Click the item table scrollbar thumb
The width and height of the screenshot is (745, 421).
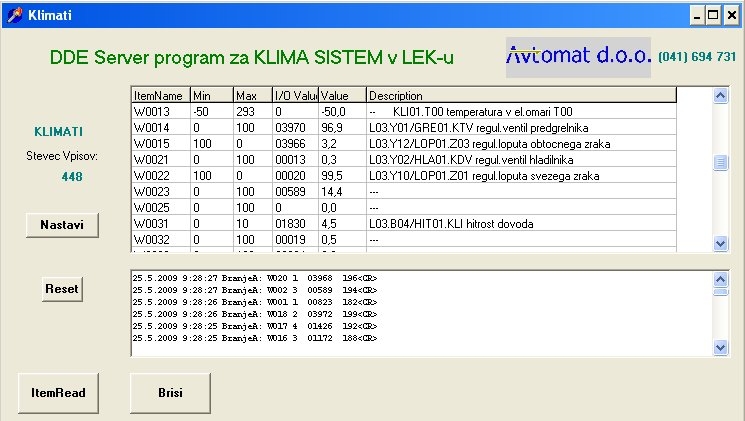pyautogui.click(x=720, y=162)
